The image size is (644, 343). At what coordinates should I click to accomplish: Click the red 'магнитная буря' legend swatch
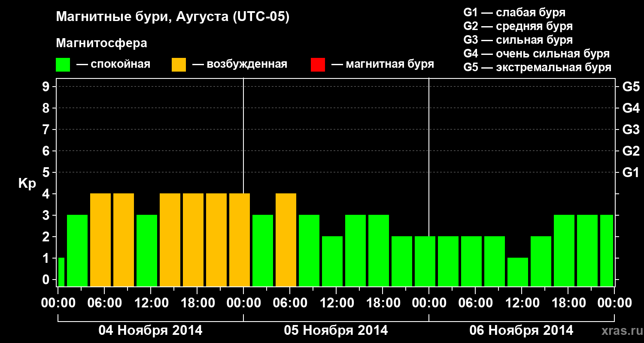318,65
